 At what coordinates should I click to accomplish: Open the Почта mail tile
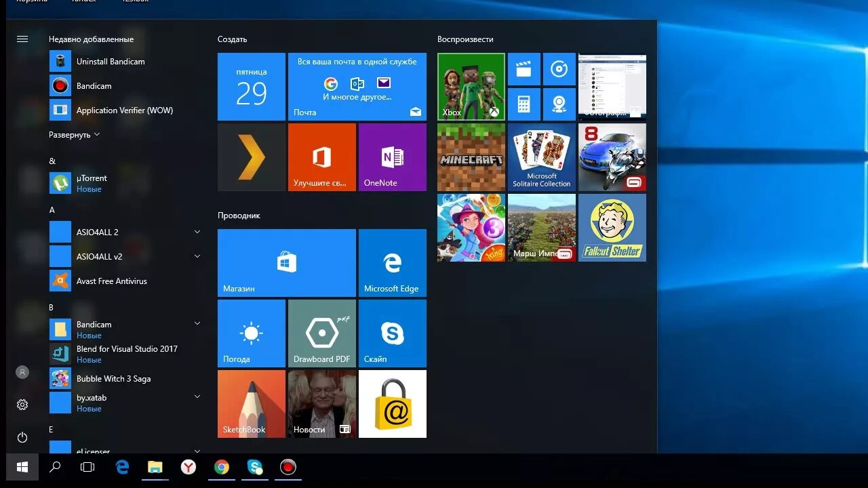(357, 87)
